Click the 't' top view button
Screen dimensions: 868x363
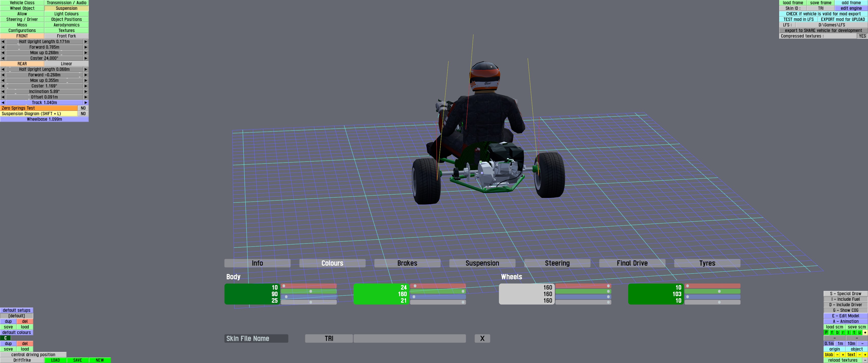pyautogui.click(x=854, y=333)
